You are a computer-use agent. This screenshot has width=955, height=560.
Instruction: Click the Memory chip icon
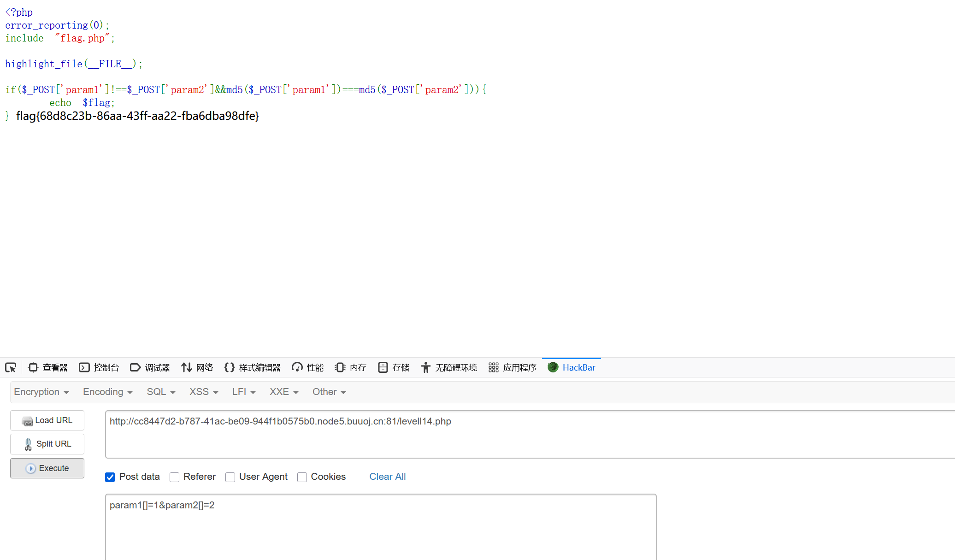340,367
